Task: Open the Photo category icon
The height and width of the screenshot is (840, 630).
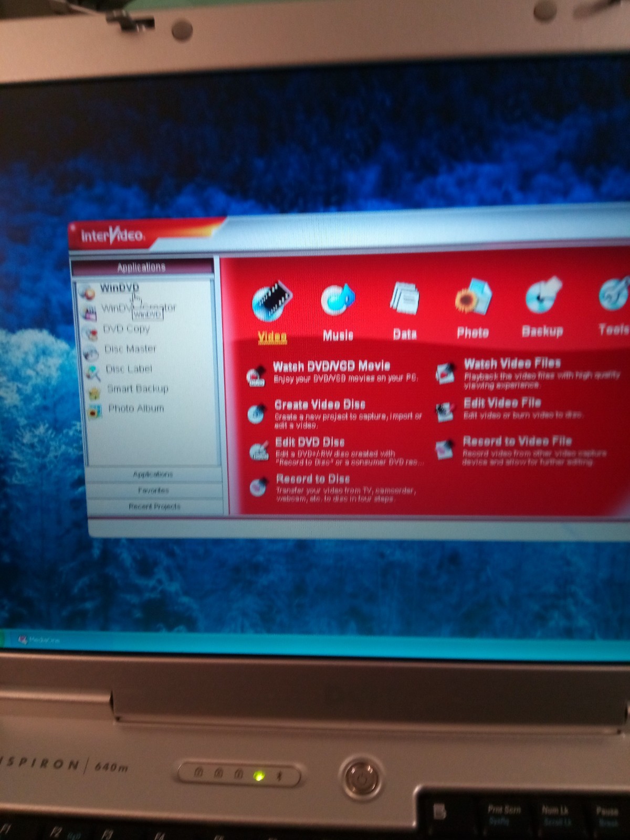Action: [473, 297]
